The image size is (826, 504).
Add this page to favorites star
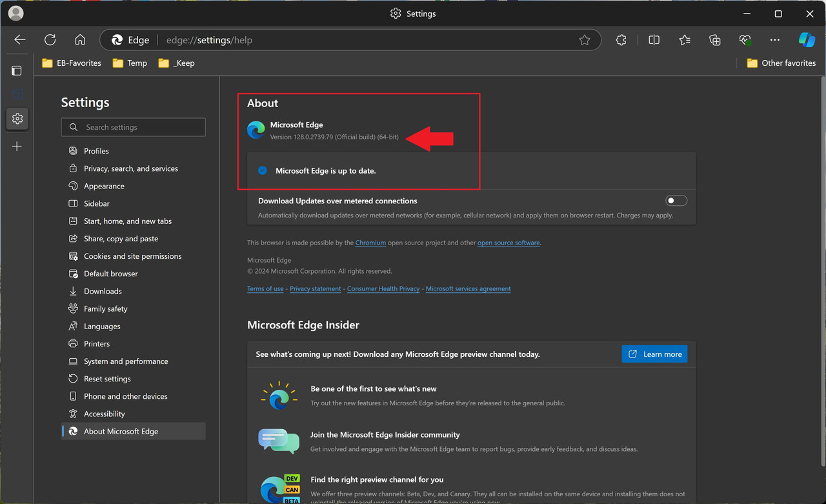[x=585, y=40]
